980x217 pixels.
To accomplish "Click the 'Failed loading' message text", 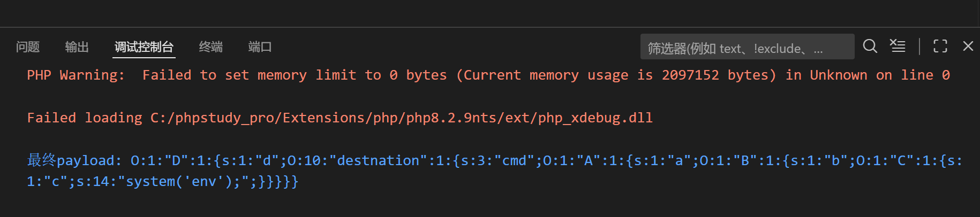I will pos(85,118).
